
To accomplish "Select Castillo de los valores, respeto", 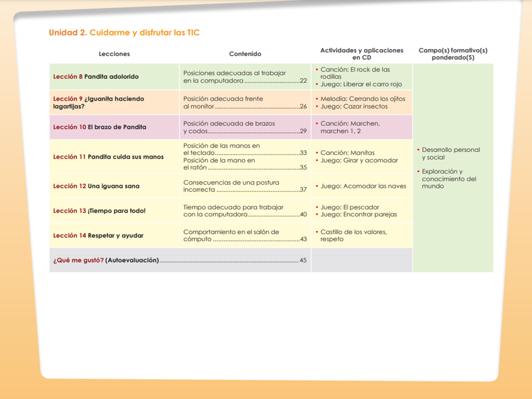I will coord(351,236).
